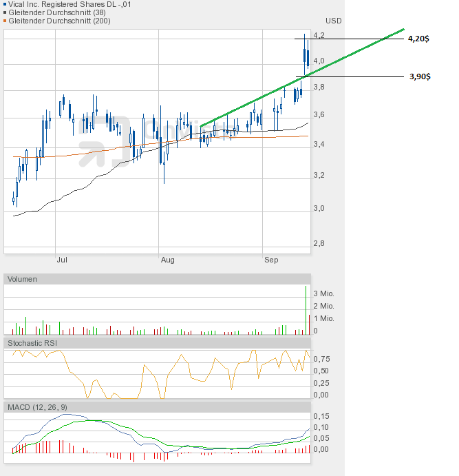Click the Stochastic RSI panel header
Screen dimensions: 459x476
(x=32, y=342)
